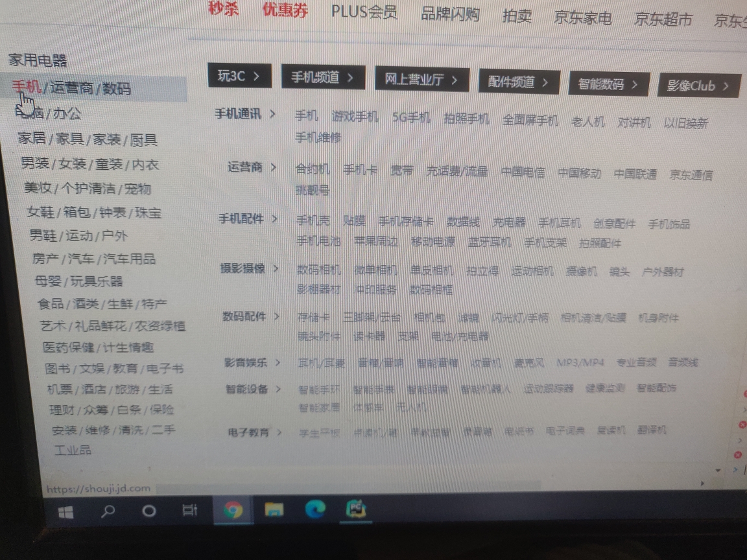747x560 pixels.
Task: Select 家用电器 in the category sidebar
Action: pyautogui.click(x=38, y=60)
